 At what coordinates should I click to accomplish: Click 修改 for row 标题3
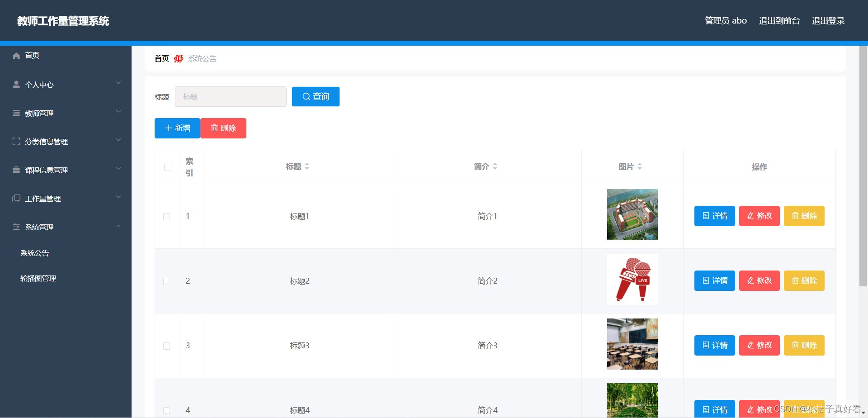tap(759, 345)
